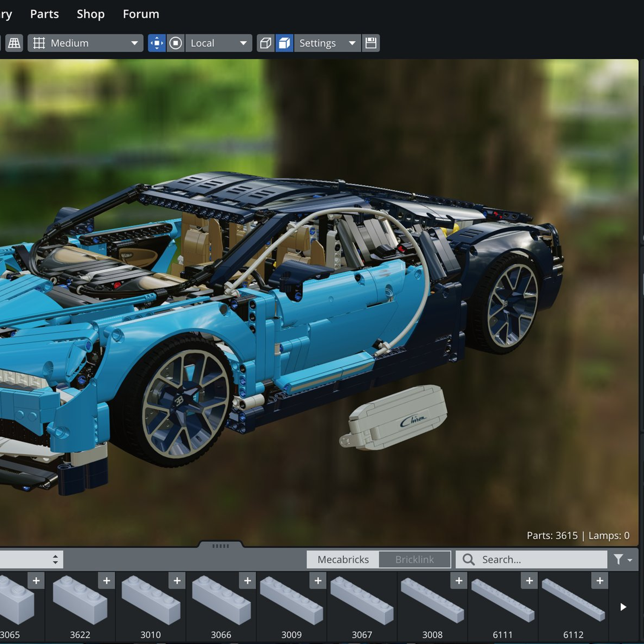Viewport: 644px width, 644px height.
Task: Click the category stepper arrows
Action: coord(56,559)
